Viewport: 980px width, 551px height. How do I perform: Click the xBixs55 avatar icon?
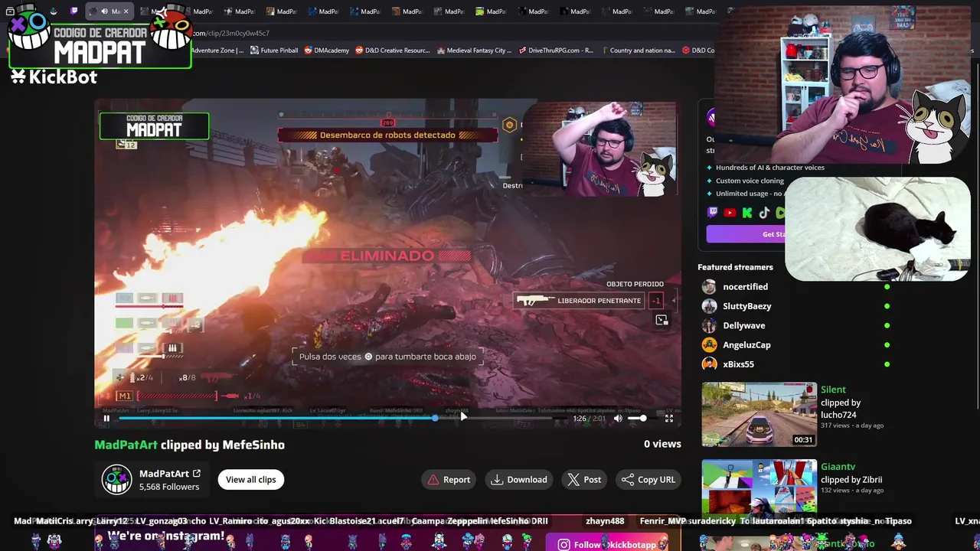(x=709, y=364)
